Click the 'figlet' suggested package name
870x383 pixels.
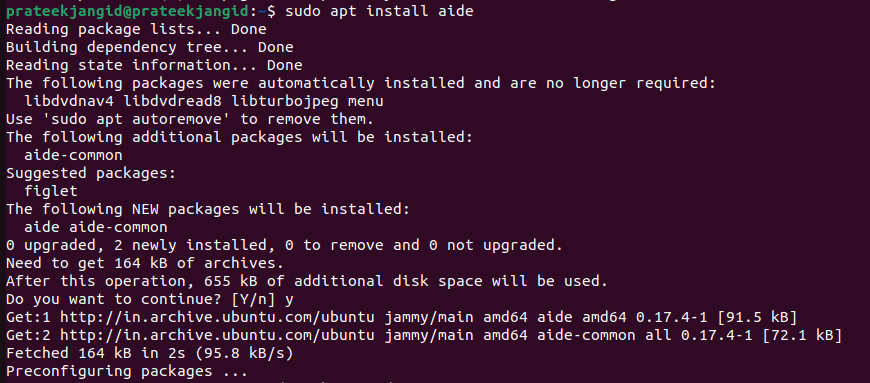point(51,192)
